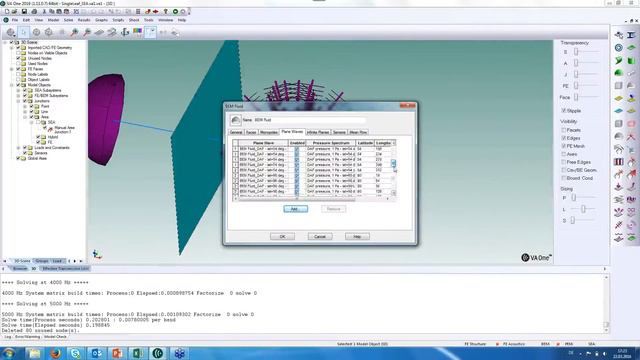Image resolution: width=640 pixels, height=360 pixels.
Task: Click Help in the BEM Fluid dialog
Action: (x=357, y=237)
